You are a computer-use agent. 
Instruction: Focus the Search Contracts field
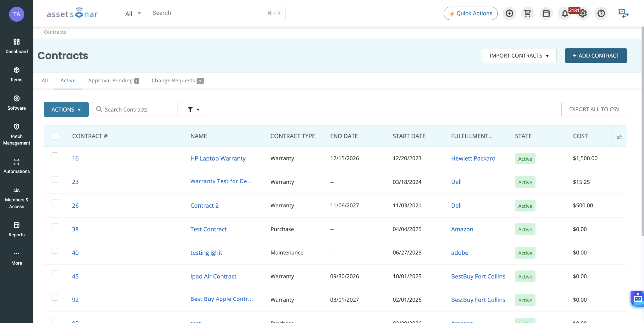point(135,109)
